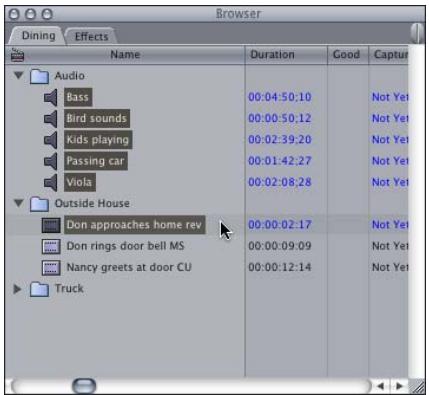Click duration 00:00:12:14 of Nancy greets
The height and width of the screenshot is (395, 429).
point(280,268)
